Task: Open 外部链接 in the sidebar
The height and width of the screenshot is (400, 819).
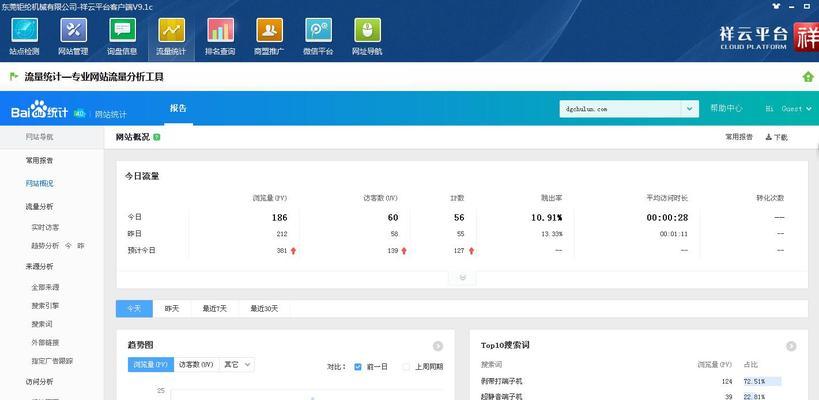Action: pos(45,343)
